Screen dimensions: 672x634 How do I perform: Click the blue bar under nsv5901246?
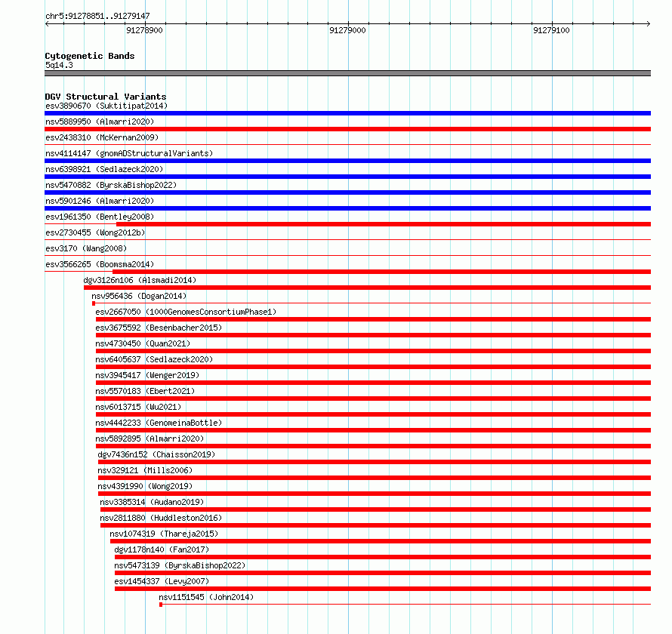[x=347, y=208]
